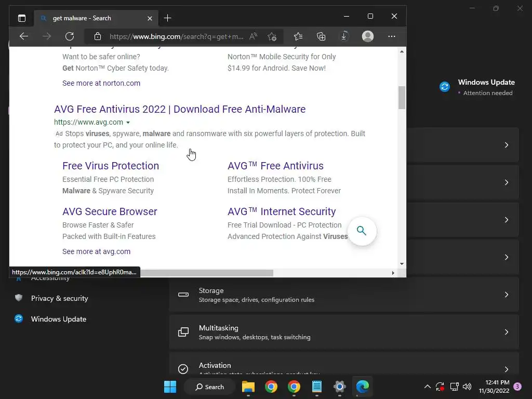Click the Storage drive icon
Screen dimensions: 532x399
pyautogui.click(x=183, y=295)
